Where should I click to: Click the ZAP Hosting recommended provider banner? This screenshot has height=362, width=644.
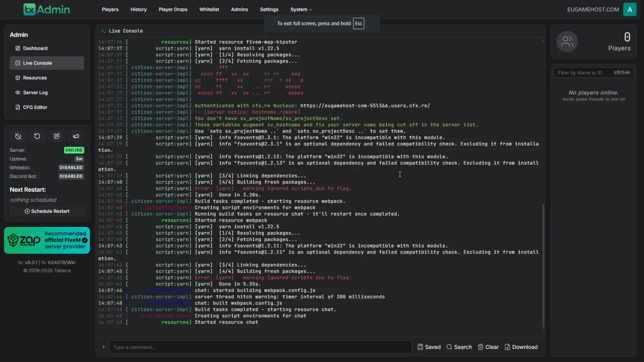pos(47,240)
